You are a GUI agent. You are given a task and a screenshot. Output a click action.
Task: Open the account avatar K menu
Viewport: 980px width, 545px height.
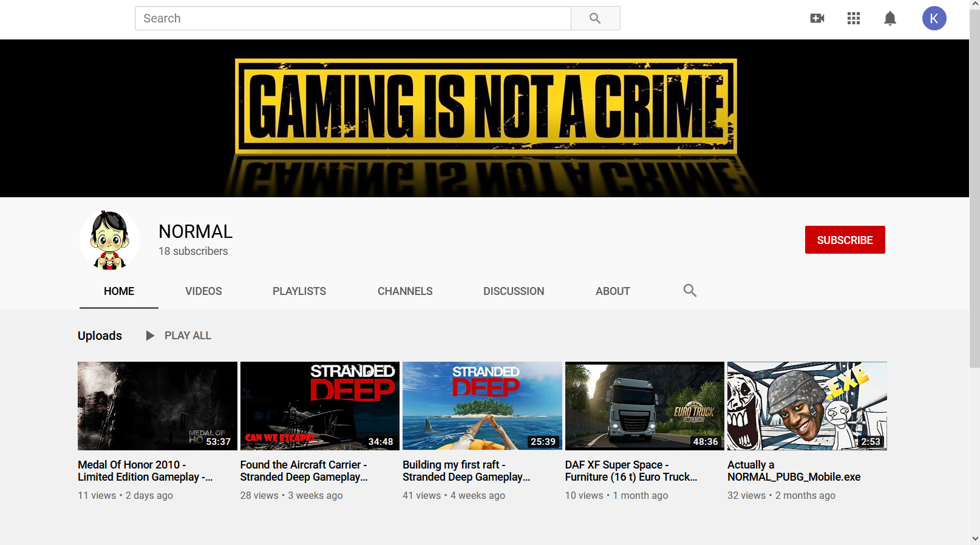pos(934,18)
